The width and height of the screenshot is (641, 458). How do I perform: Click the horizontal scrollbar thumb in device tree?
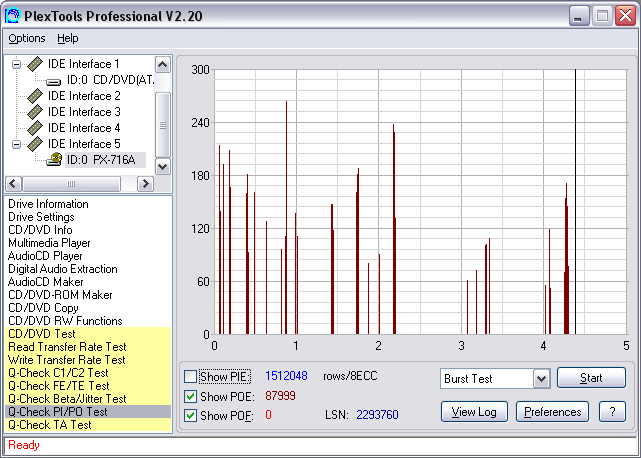(x=72, y=184)
